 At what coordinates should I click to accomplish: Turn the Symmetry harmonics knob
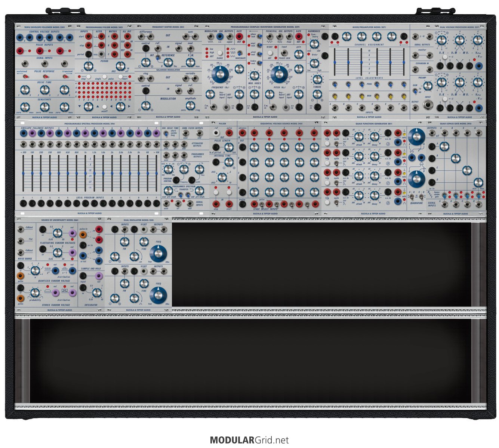pyautogui.click(x=314, y=43)
